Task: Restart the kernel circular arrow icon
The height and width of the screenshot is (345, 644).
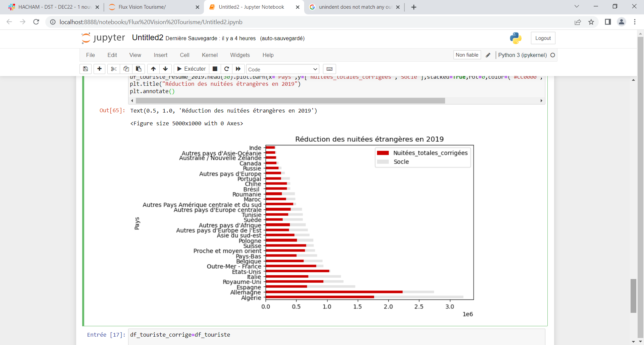Action: pyautogui.click(x=227, y=69)
